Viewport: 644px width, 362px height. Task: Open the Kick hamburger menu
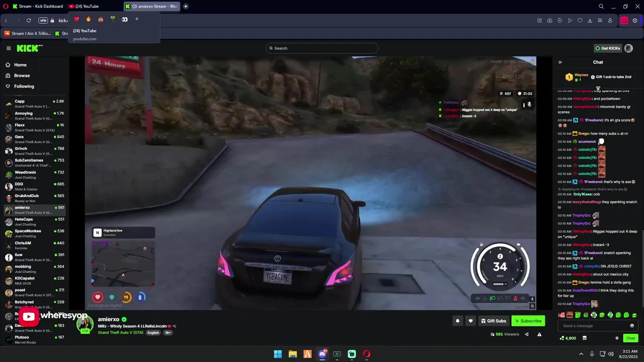pyautogui.click(x=9, y=48)
